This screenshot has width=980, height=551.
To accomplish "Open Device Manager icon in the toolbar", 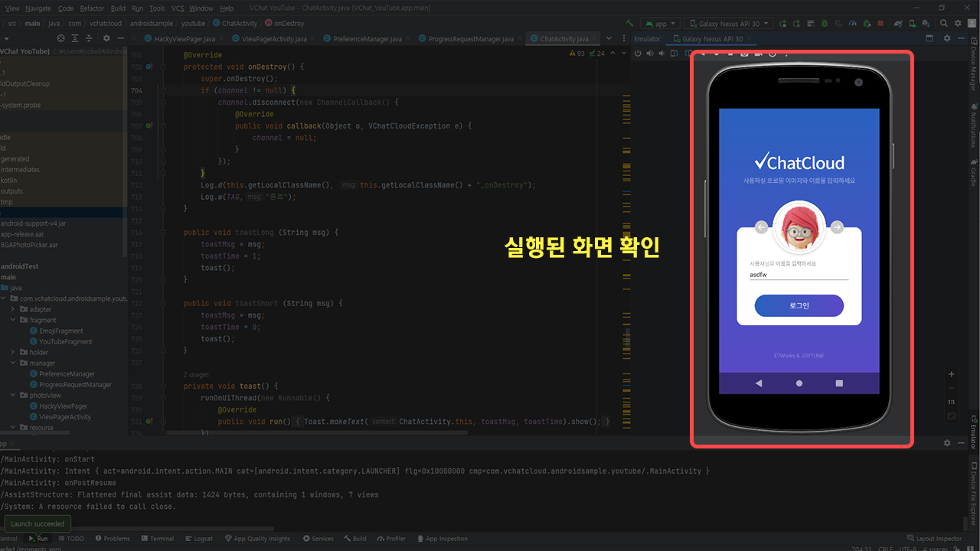I will click(913, 23).
